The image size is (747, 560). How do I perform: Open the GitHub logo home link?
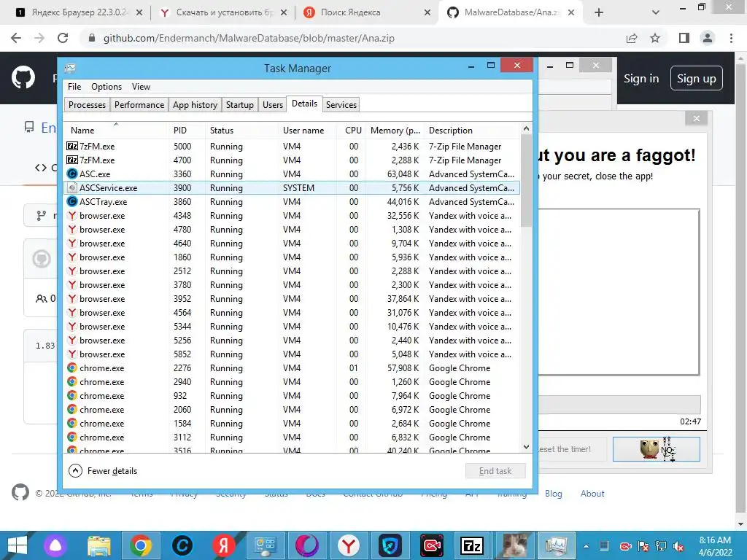(x=23, y=77)
